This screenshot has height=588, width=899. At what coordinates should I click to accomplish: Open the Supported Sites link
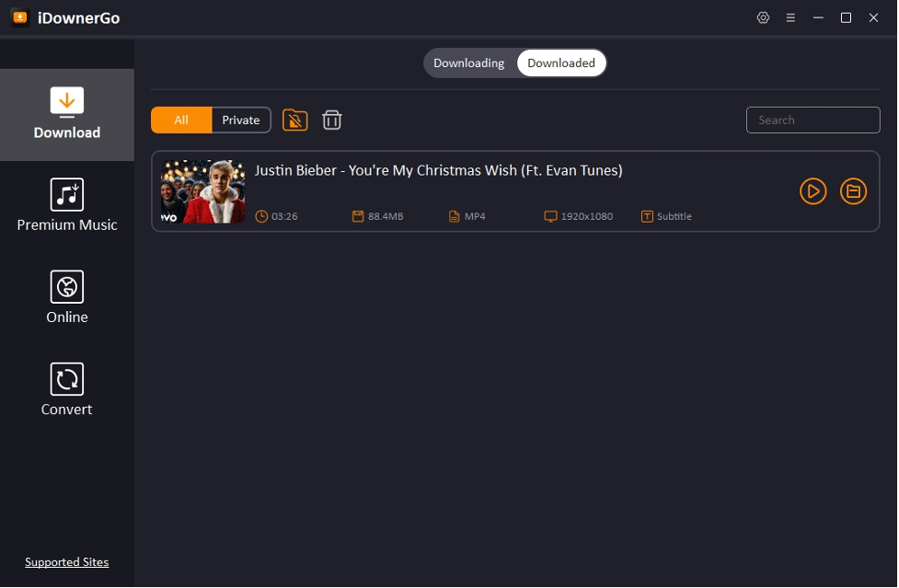tap(66, 561)
